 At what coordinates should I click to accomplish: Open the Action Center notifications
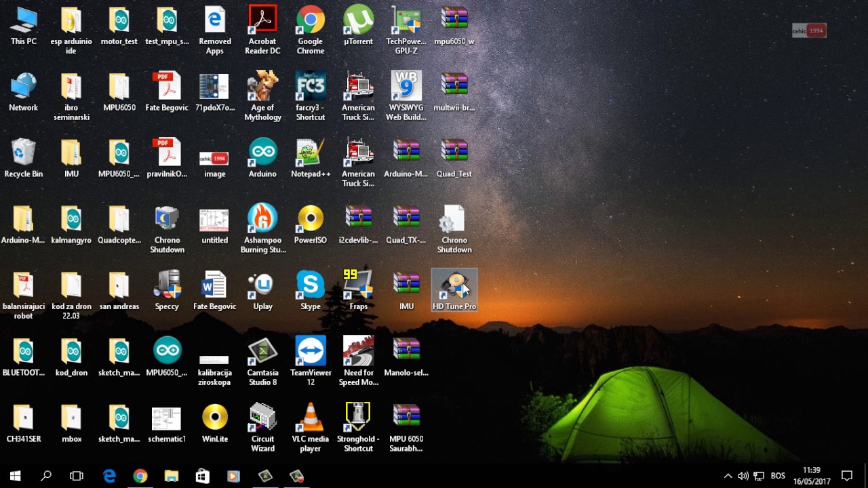coord(847,476)
